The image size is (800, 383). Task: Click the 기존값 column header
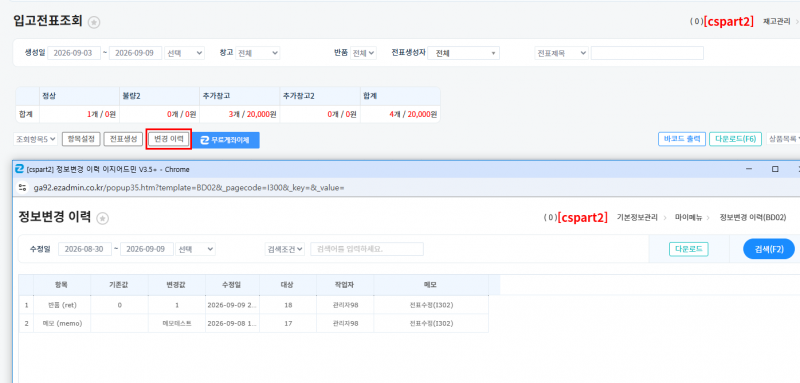119,285
